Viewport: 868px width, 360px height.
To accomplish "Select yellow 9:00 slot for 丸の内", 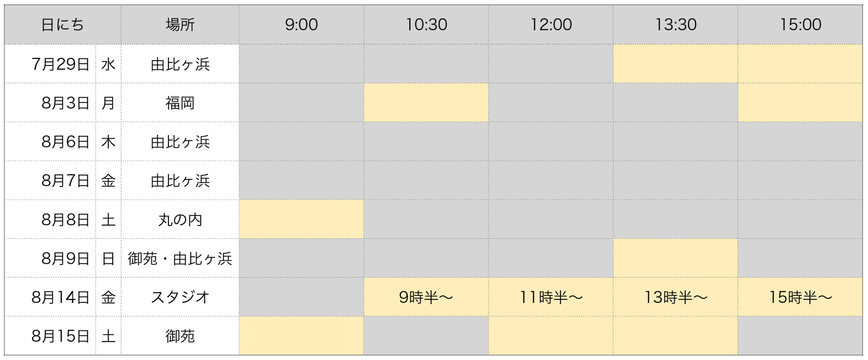I will (x=301, y=219).
